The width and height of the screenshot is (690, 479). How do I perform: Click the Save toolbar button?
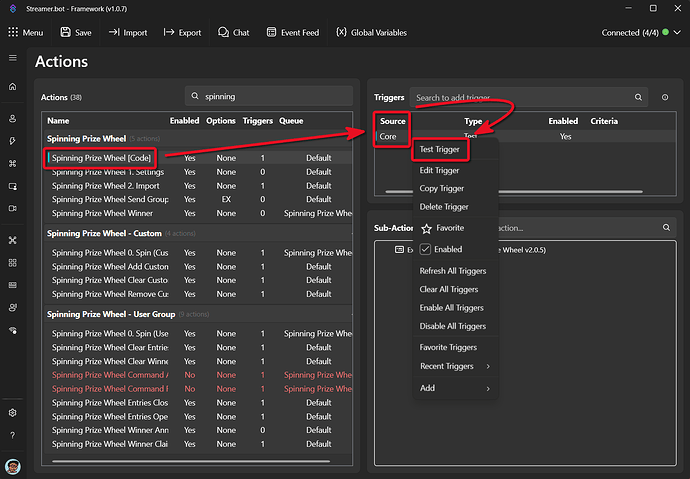[76, 33]
